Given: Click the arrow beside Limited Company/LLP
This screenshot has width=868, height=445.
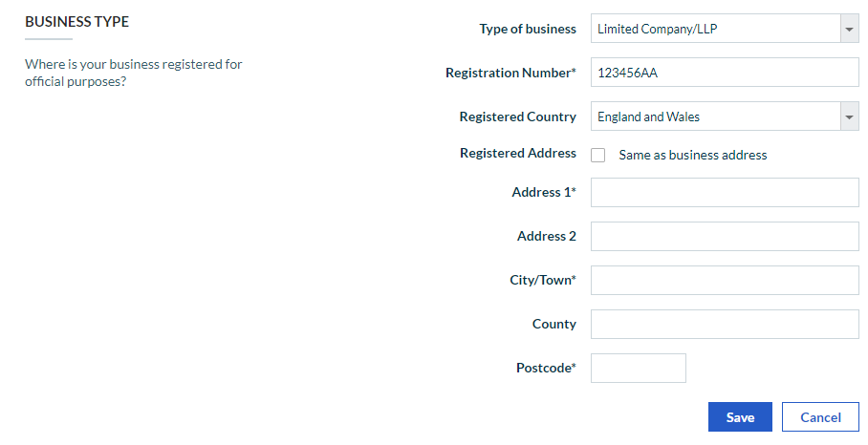Looking at the screenshot, I should [x=850, y=29].
